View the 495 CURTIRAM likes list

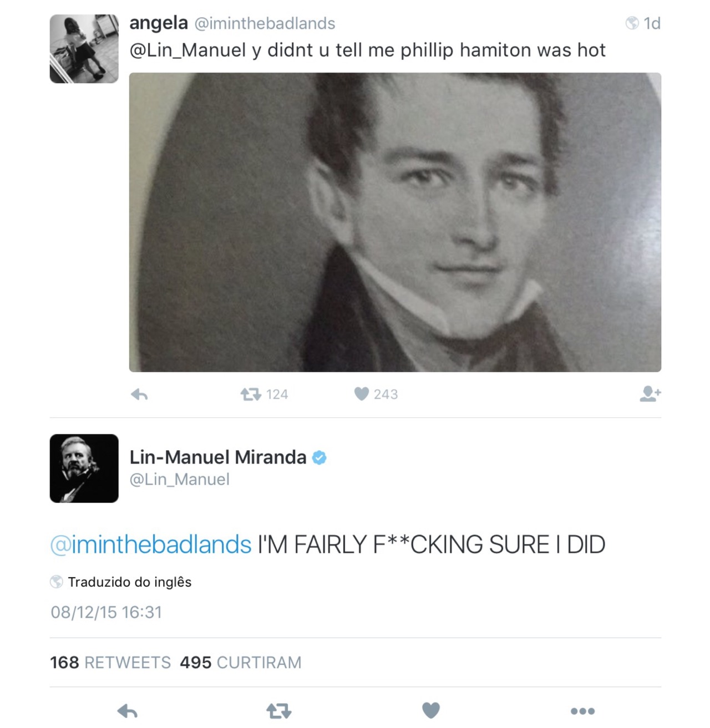241,662
